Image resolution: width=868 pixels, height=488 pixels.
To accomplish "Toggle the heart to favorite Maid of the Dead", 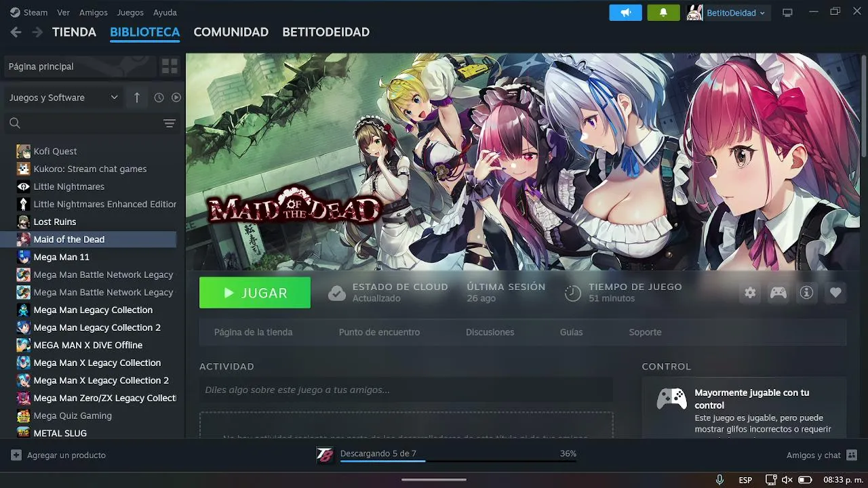I will [x=835, y=293].
